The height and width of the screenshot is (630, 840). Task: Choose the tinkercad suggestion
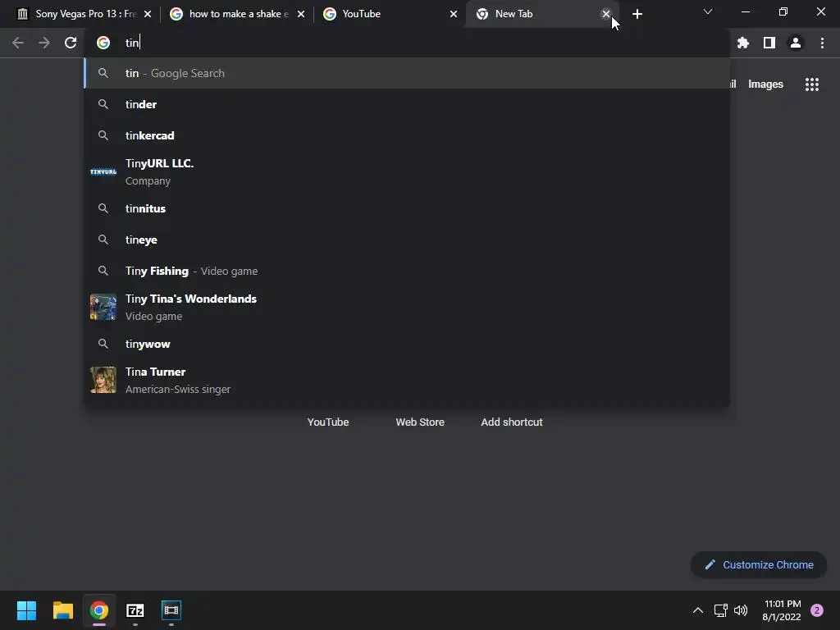point(407,135)
